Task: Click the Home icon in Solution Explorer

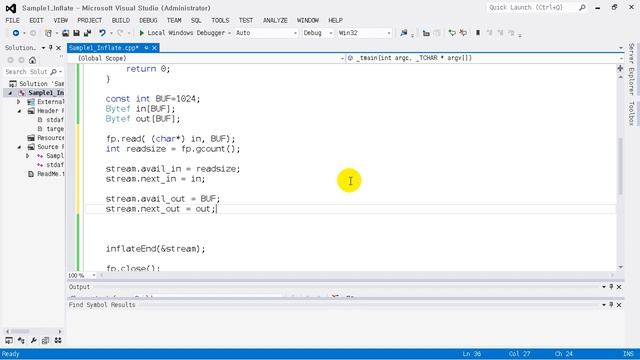Action: [x=32, y=60]
